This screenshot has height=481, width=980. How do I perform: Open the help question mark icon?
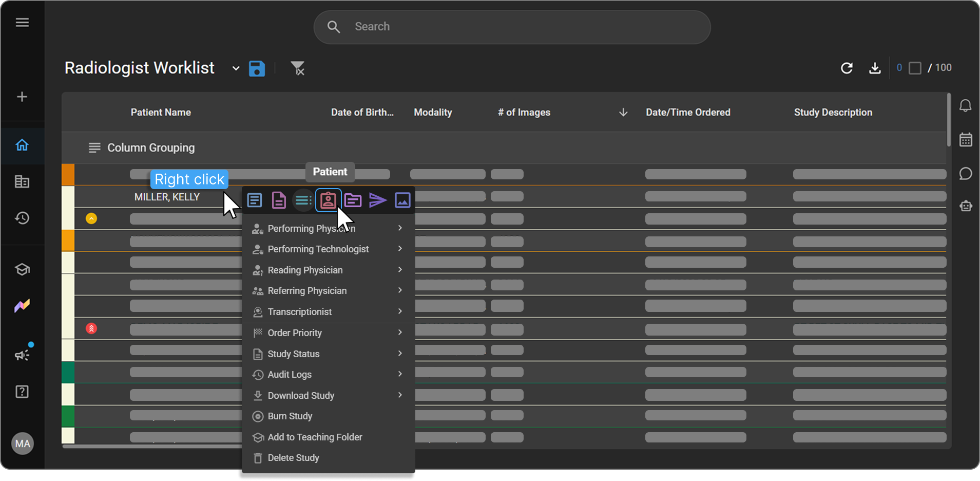(22, 392)
